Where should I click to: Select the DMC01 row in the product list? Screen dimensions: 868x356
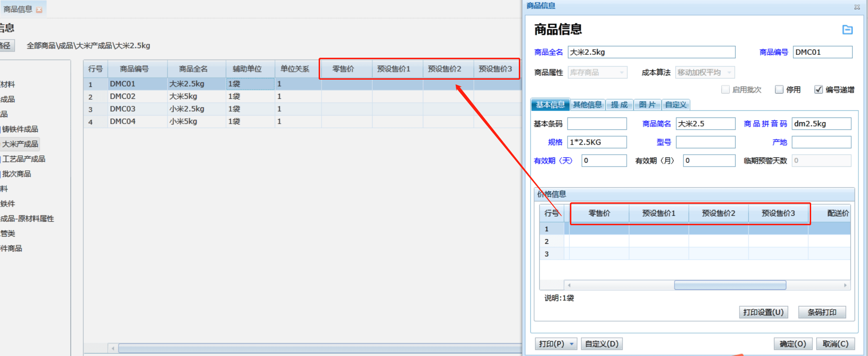tap(302, 84)
